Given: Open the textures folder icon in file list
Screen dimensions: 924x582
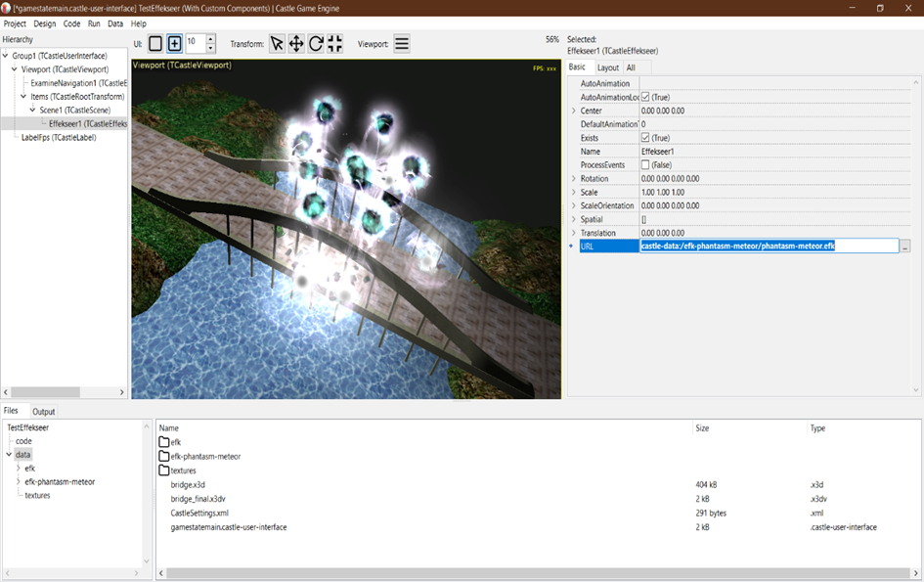Looking at the screenshot, I should point(164,470).
